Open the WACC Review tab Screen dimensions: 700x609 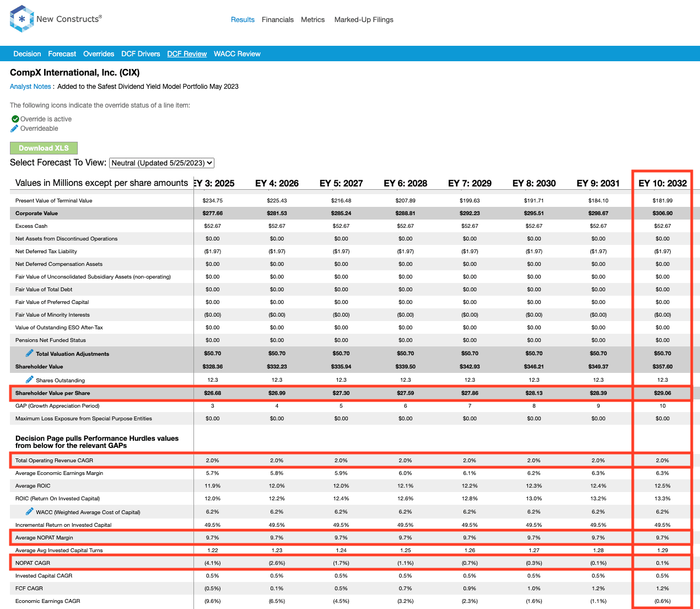237,54
